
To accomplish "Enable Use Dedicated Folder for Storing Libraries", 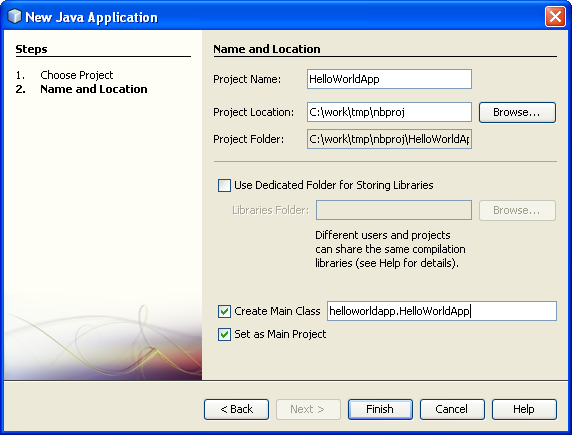I will pos(224,185).
